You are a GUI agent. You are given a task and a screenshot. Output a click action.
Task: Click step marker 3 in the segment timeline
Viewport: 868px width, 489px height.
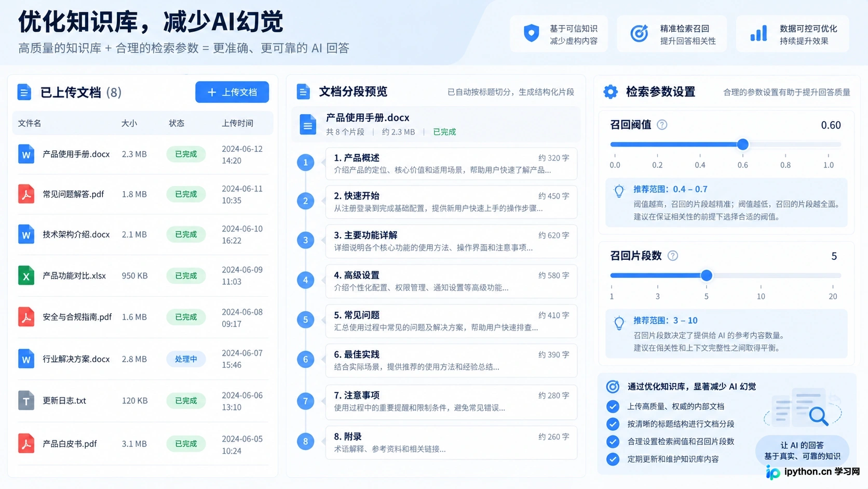pos(305,240)
